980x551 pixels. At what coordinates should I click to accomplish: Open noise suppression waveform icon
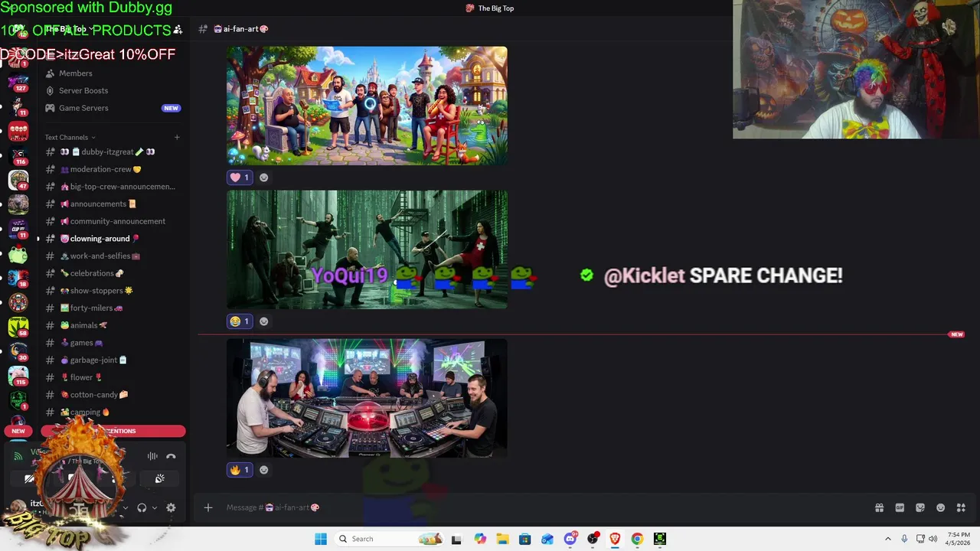point(152,456)
